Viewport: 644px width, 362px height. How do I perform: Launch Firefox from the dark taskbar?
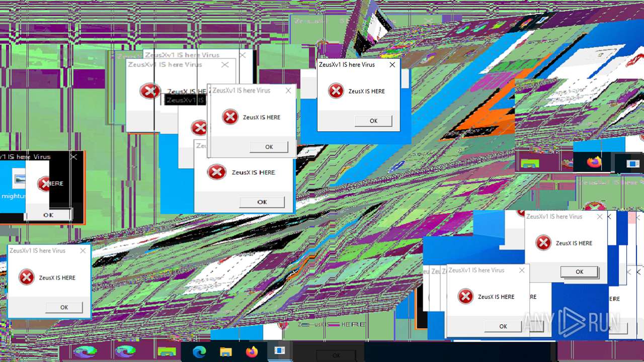[x=252, y=351]
